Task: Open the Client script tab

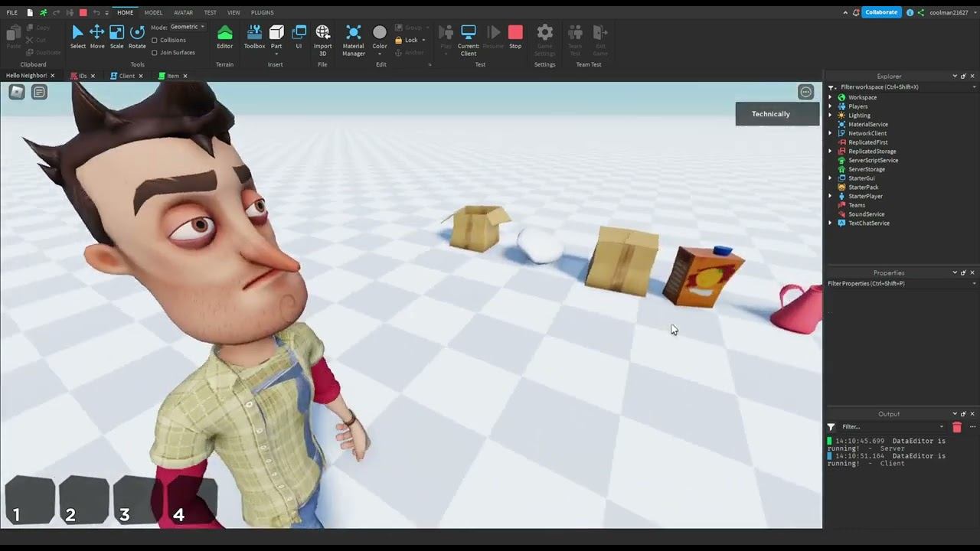Action: (126, 76)
